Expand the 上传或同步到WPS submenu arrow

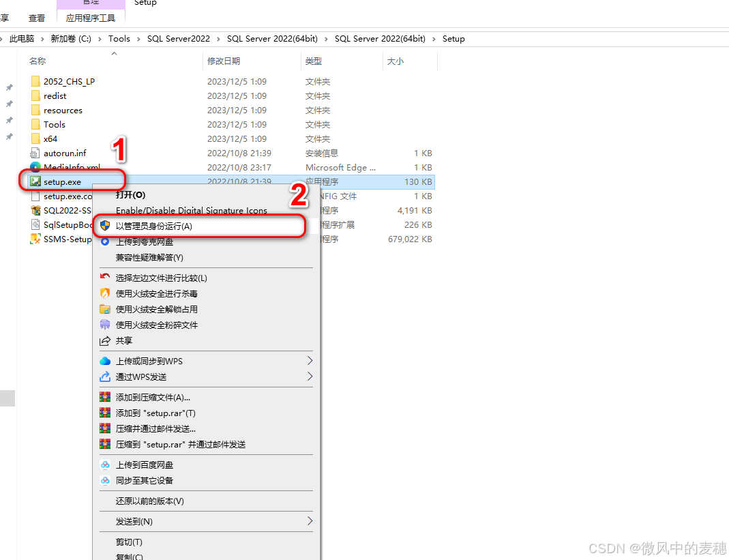(x=310, y=361)
